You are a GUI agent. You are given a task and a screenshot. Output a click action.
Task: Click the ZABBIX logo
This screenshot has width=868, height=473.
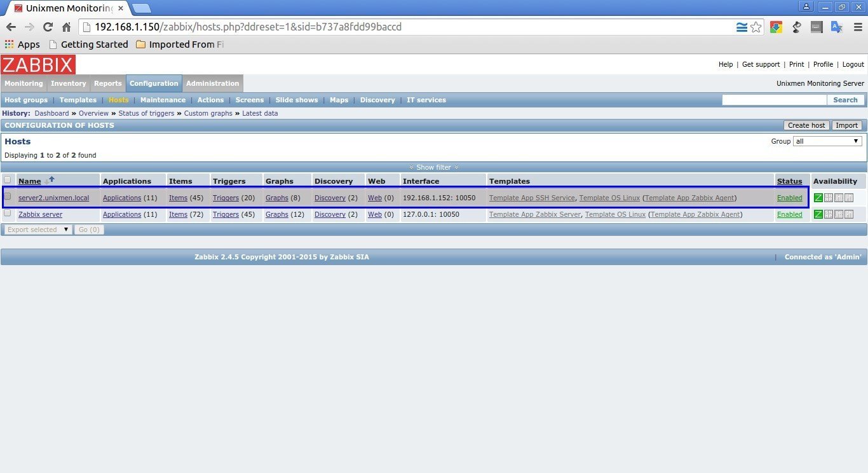coord(38,65)
